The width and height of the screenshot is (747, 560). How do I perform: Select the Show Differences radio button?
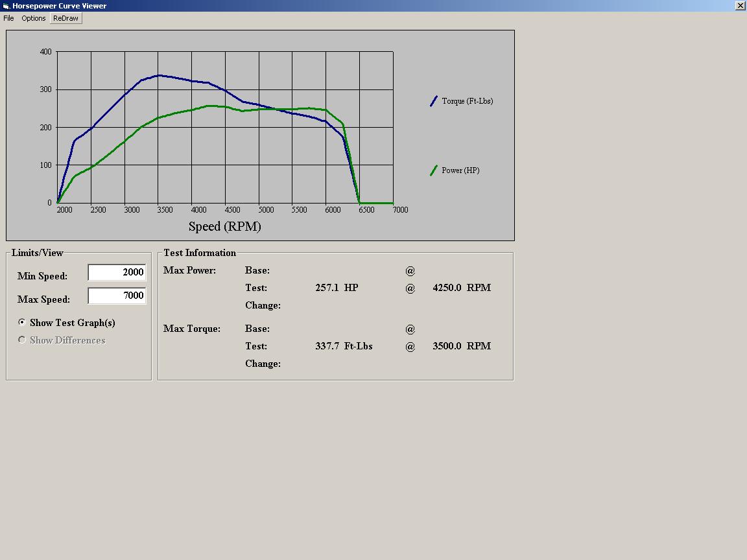tap(22, 340)
